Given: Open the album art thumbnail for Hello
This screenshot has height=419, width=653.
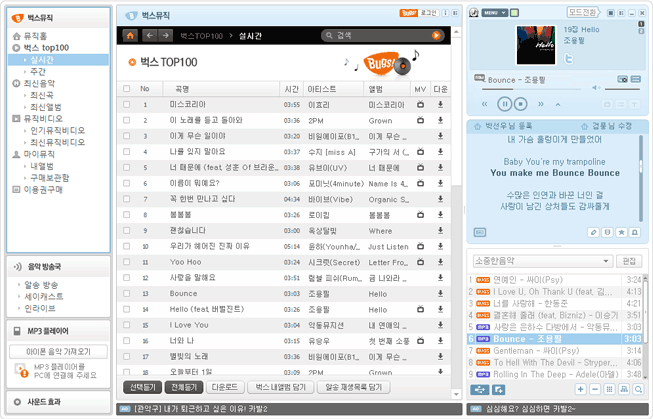Looking at the screenshot, I should click(536, 45).
